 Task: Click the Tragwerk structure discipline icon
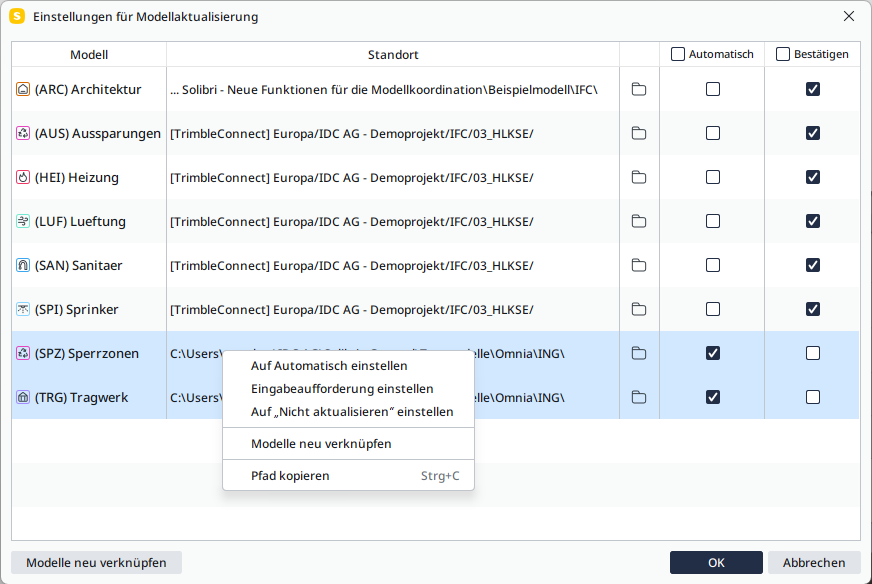(x=23, y=397)
